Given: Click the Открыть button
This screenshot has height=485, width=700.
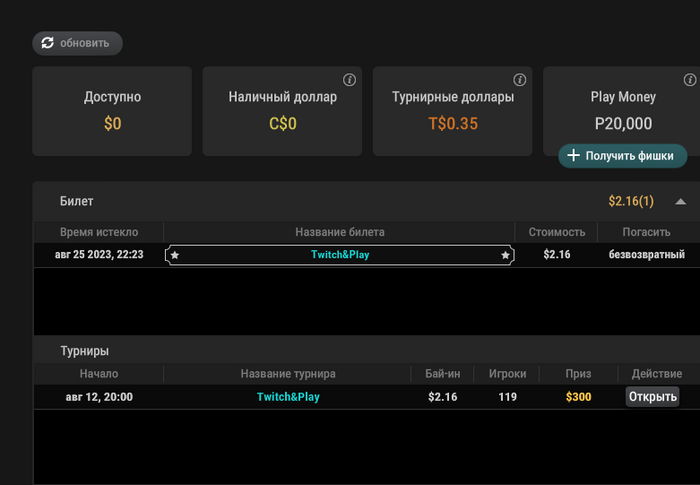Looking at the screenshot, I should (652, 397).
